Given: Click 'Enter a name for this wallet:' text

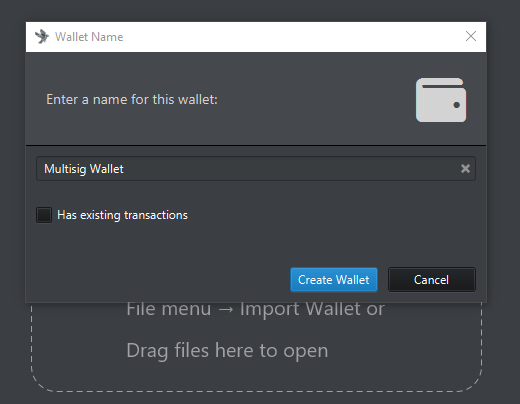Looking at the screenshot, I should click(x=132, y=100).
